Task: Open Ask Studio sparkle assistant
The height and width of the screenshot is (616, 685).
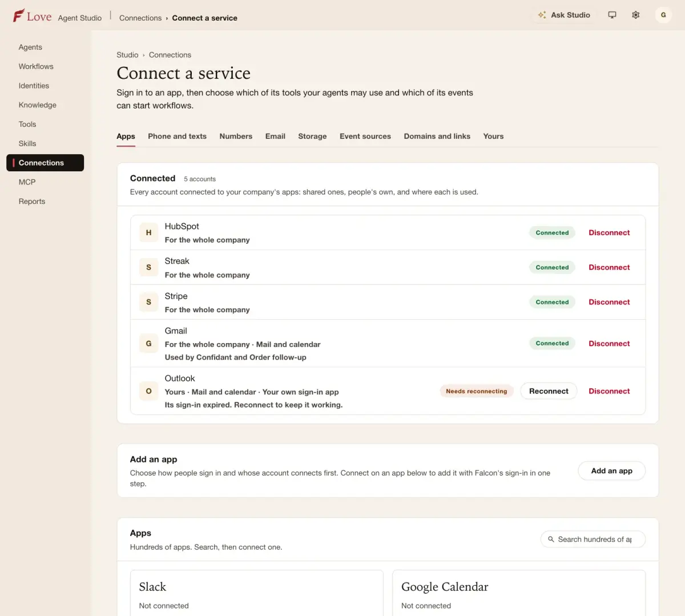Action: (x=564, y=15)
